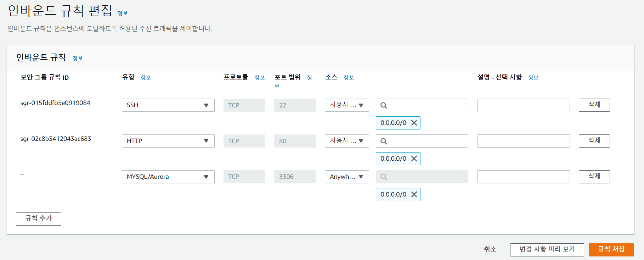This screenshot has height=260, width=644.
Task: Select rule ID sgr-02c8b3412043ac683 text
Action: click(56, 139)
